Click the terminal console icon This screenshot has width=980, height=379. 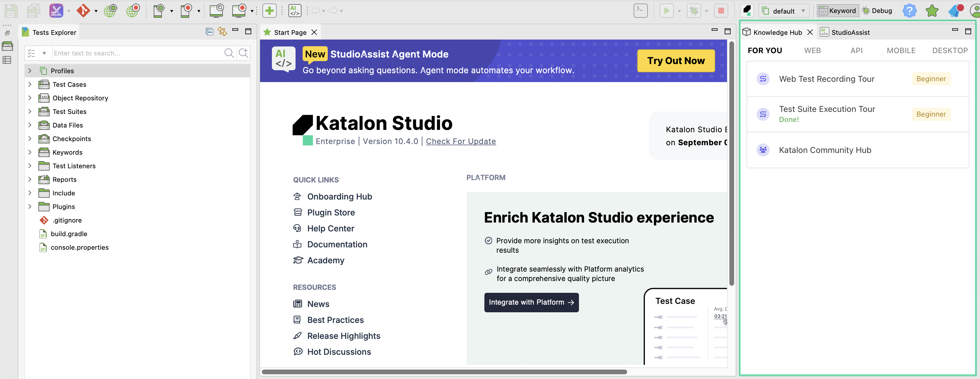[641, 10]
